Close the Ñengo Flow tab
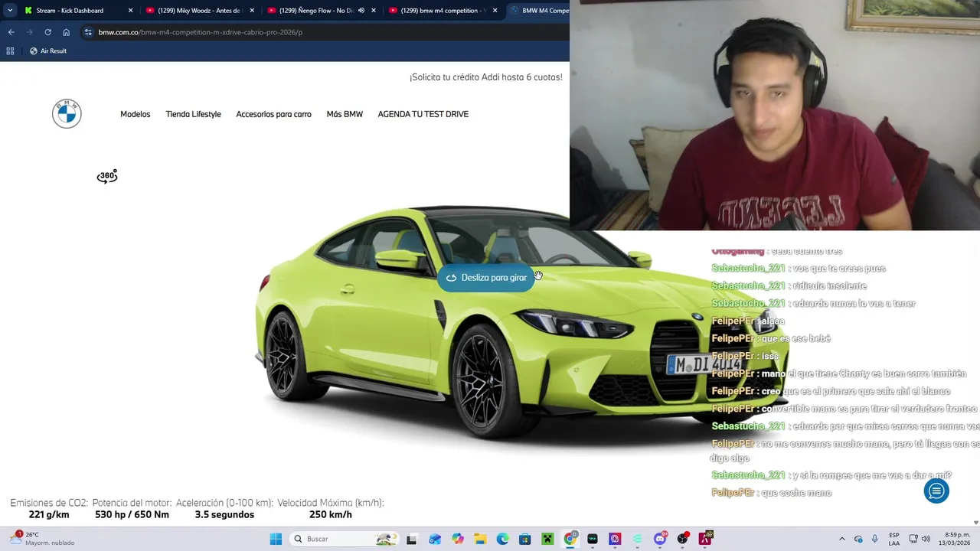The height and width of the screenshot is (551, 980). pos(374,11)
